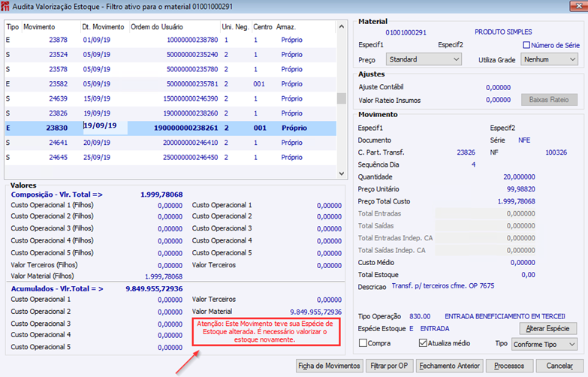Click the application icon in title bar
This screenshot has height=377, width=588.
click(5, 6)
